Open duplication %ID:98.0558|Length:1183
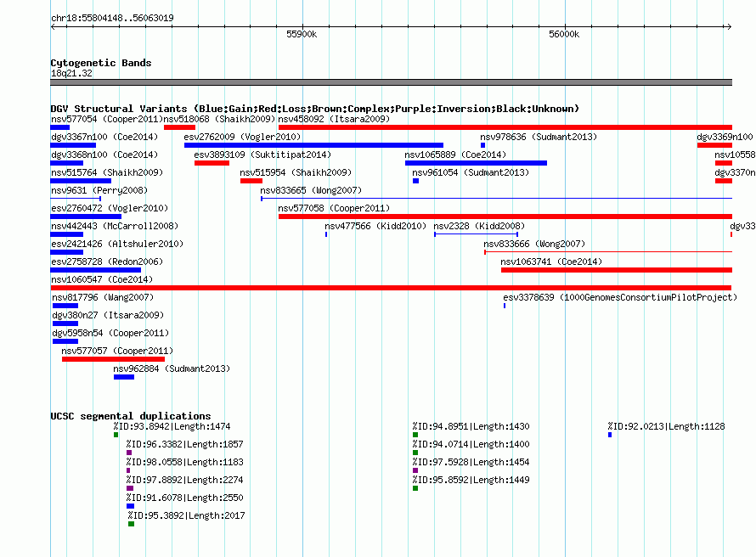756x557 pixels. 184,462
